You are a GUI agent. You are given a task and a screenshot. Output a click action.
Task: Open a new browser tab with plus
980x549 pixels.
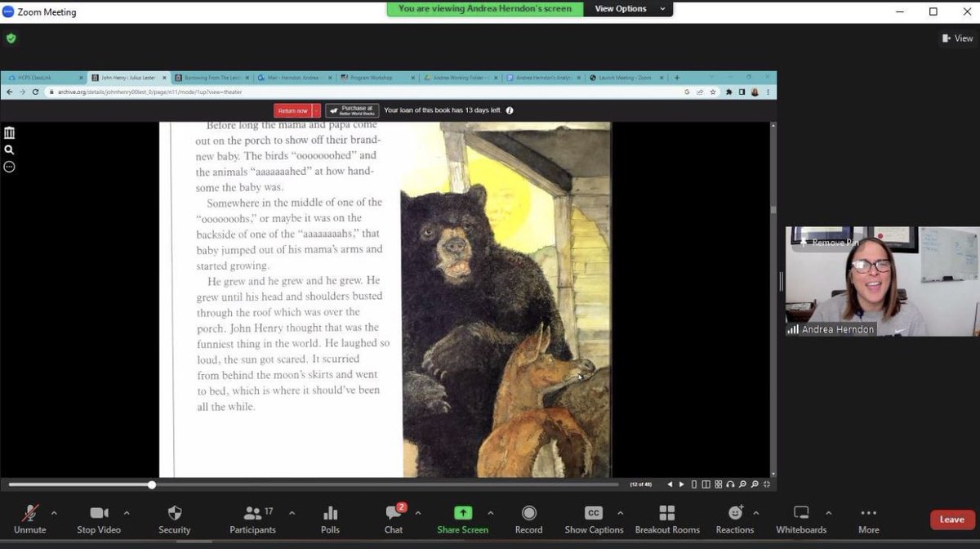(x=677, y=78)
